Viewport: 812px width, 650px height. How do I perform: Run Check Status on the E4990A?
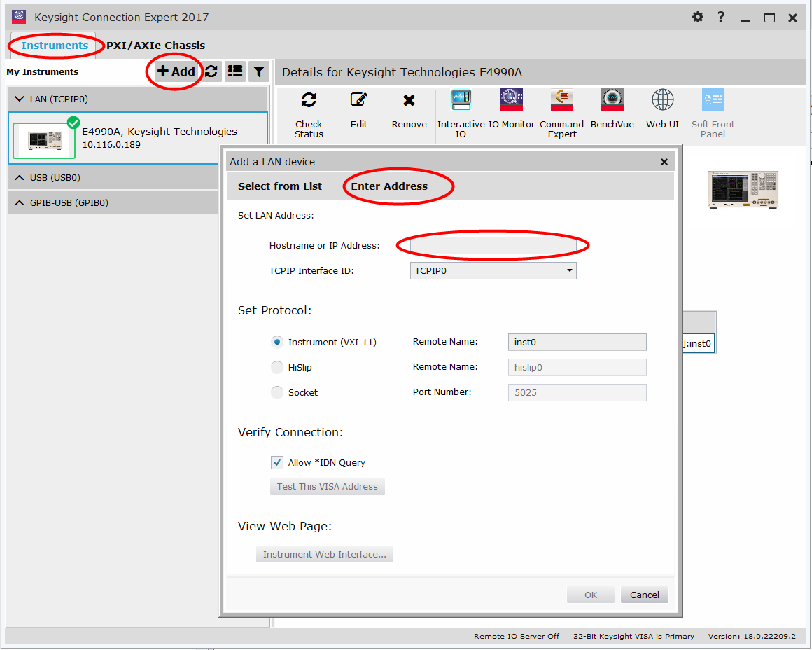click(309, 115)
